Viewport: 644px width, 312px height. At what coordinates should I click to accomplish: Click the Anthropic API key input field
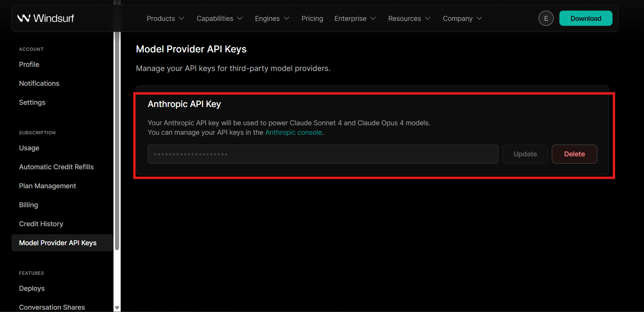(x=323, y=154)
